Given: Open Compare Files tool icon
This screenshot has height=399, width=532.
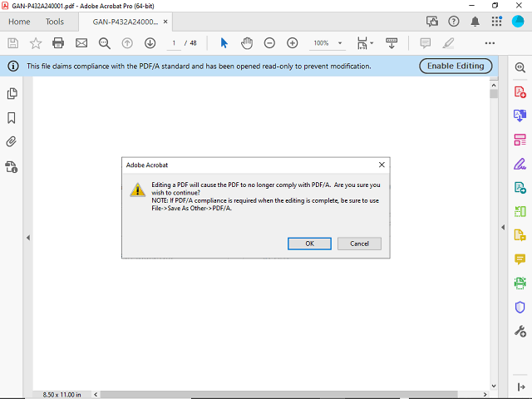Looking at the screenshot, I should (x=520, y=211).
